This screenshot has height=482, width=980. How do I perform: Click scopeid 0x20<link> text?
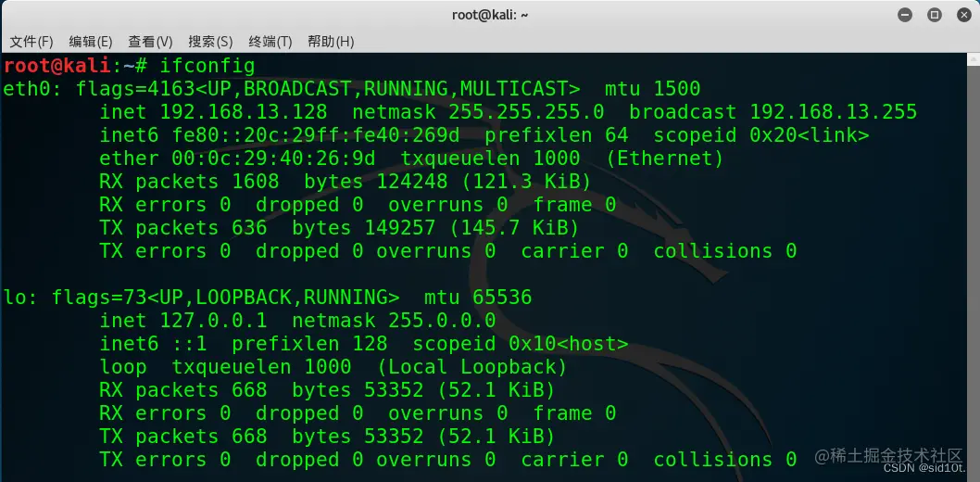click(x=761, y=135)
